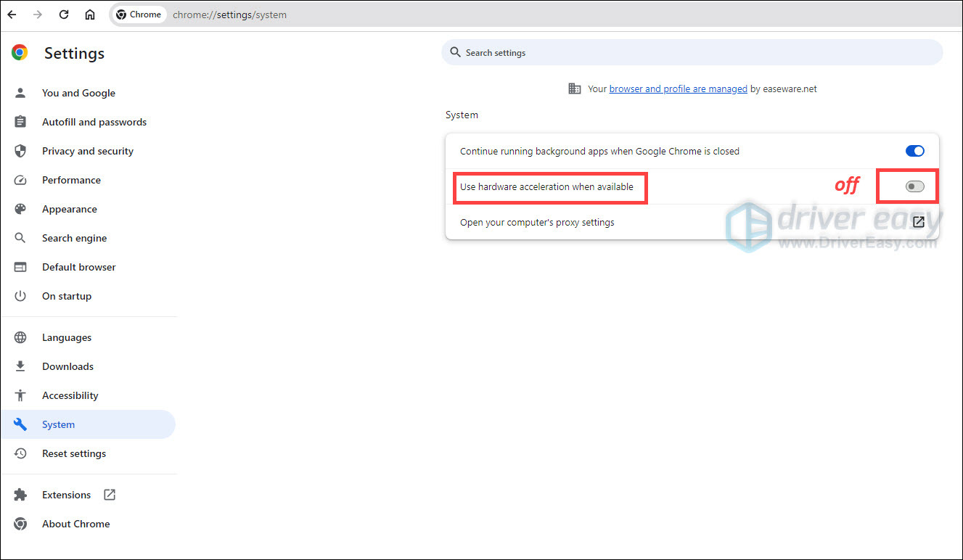
Task: Click the Languages globe icon
Action: tap(21, 337)
